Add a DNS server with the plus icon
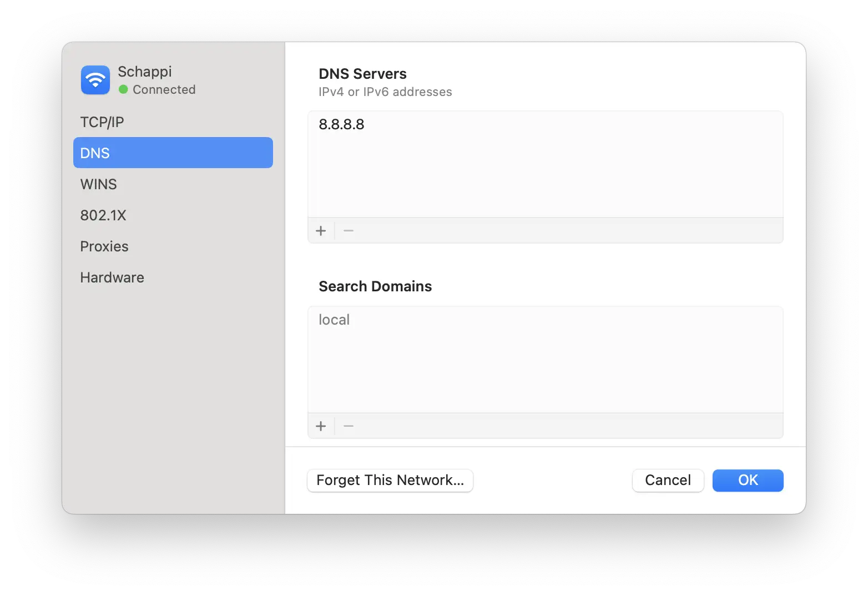The width and height of the screenshot is (868, 596). [x=321, y=231]
